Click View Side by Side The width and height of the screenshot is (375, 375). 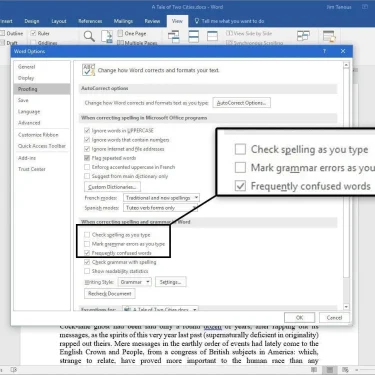point(249,33)
